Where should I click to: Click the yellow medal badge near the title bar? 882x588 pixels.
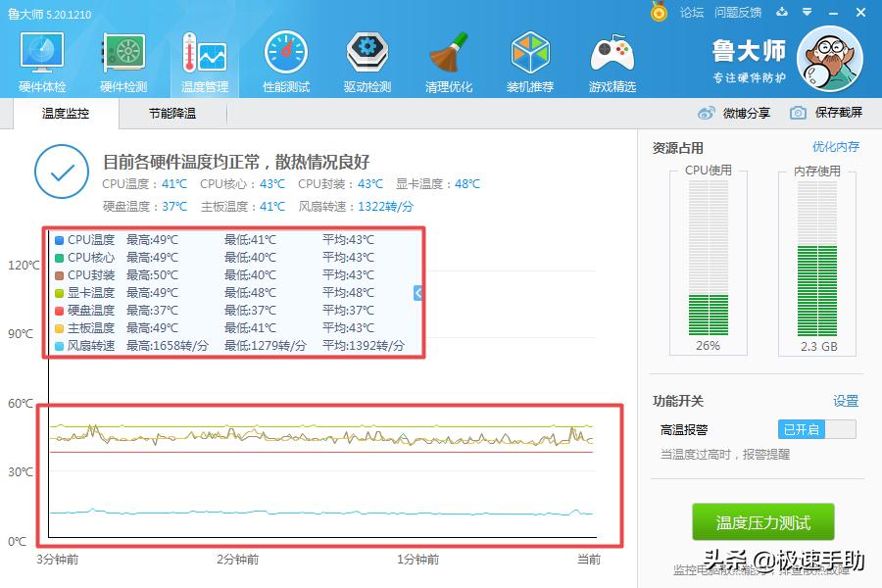[x=659, y=12]
